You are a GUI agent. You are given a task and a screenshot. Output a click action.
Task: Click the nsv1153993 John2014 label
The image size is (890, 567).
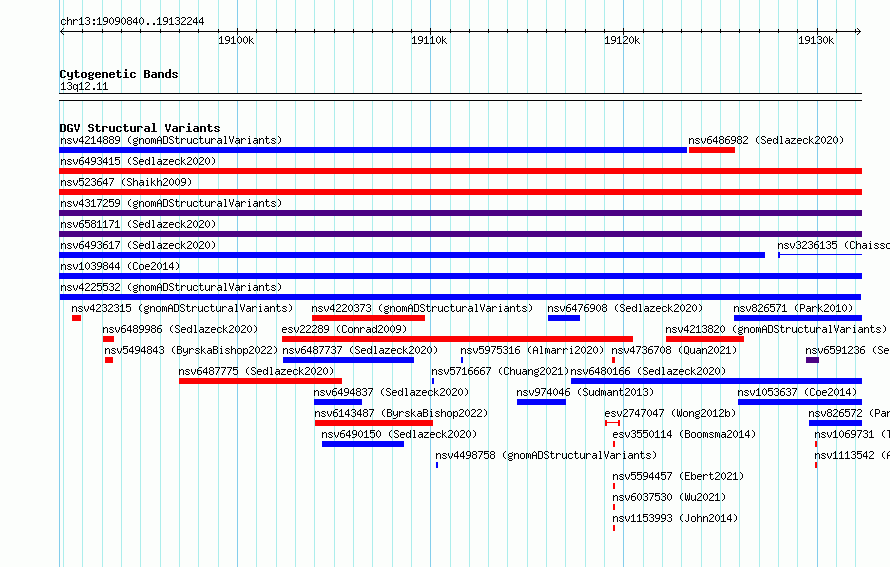pyautogui.click(x=675, y=518)
